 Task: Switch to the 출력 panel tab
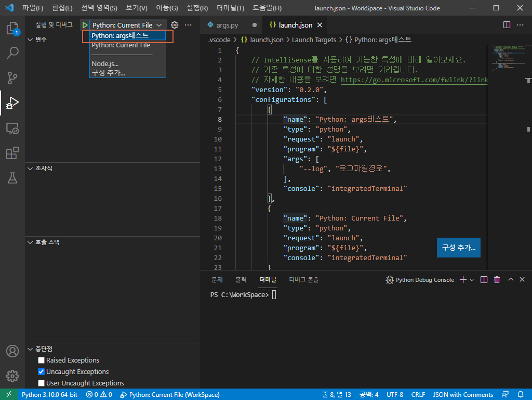click(241, 280)
